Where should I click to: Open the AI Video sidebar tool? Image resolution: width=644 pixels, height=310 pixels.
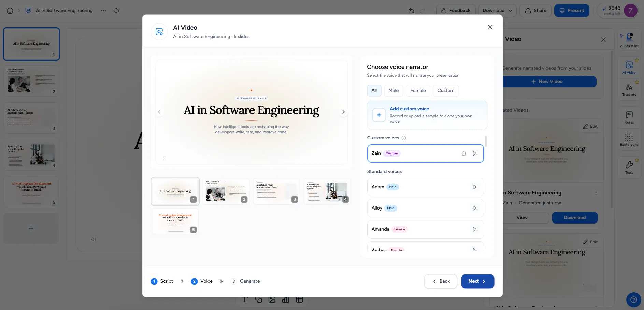(x=629, y=67)
